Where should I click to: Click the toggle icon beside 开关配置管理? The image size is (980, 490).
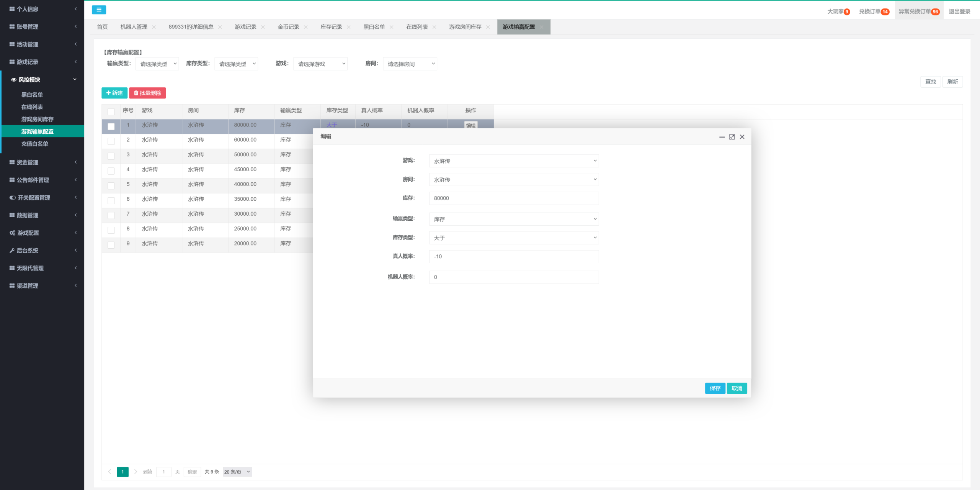click(12, 198)
